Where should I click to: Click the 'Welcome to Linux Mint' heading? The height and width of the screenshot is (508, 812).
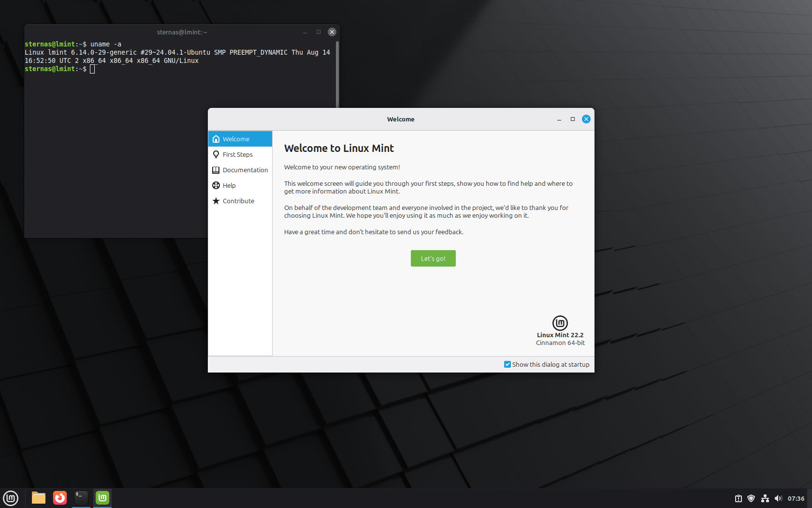pyautogui.click(x=339, y=148)
